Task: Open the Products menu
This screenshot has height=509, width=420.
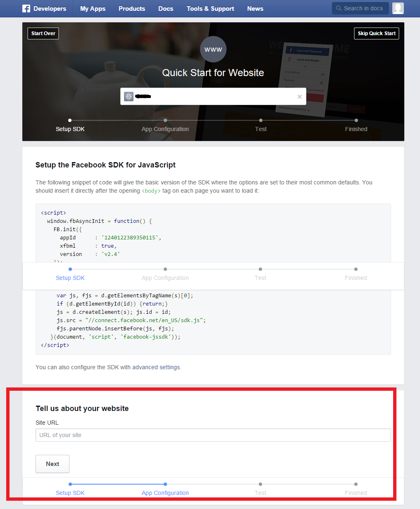Action: [x=132, y=8]
